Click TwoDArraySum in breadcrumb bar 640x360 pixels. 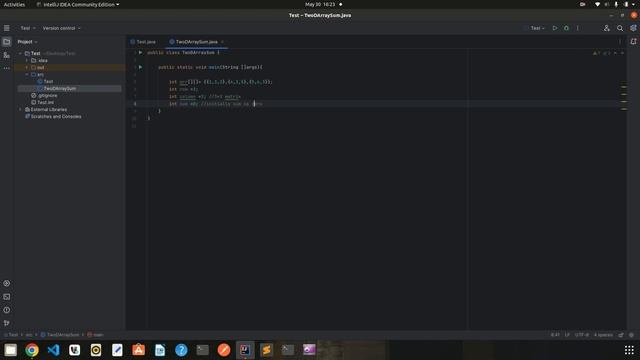(x=60, y=335)
